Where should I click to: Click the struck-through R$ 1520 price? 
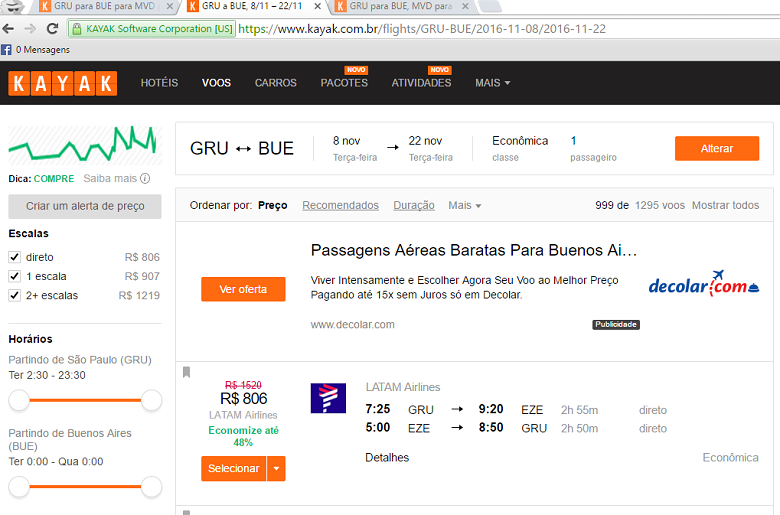(x=243, y=385)
